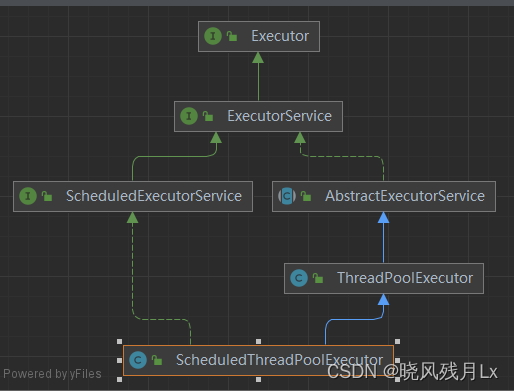Click the interface icon on Executor
The height and width of the screenshot is (391, 514).
(x=213, y=36)
